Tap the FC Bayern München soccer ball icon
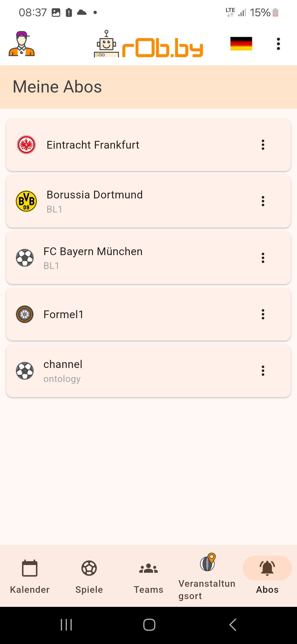297x644 pixels. point(25,258)
